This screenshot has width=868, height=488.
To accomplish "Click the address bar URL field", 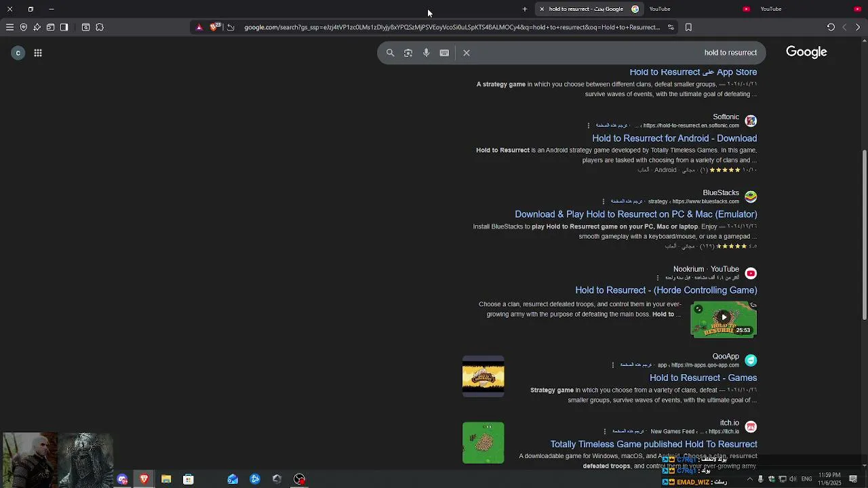I will 452,27.
